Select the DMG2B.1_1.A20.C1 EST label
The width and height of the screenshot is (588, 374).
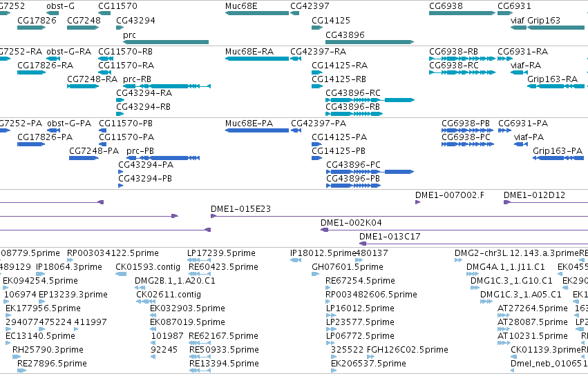pos(175,281)
